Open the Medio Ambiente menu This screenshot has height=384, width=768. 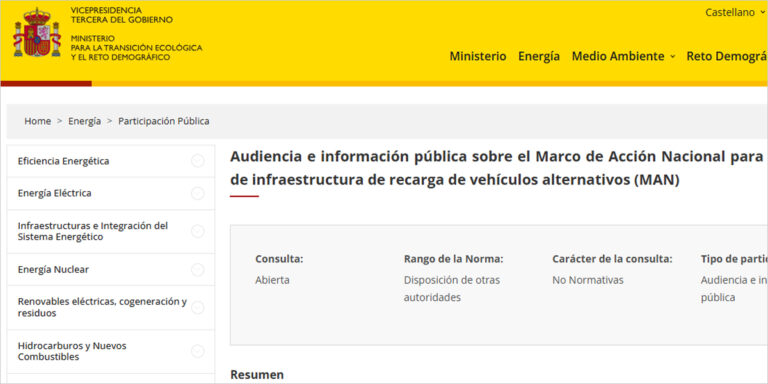click(x=618, y=56)
